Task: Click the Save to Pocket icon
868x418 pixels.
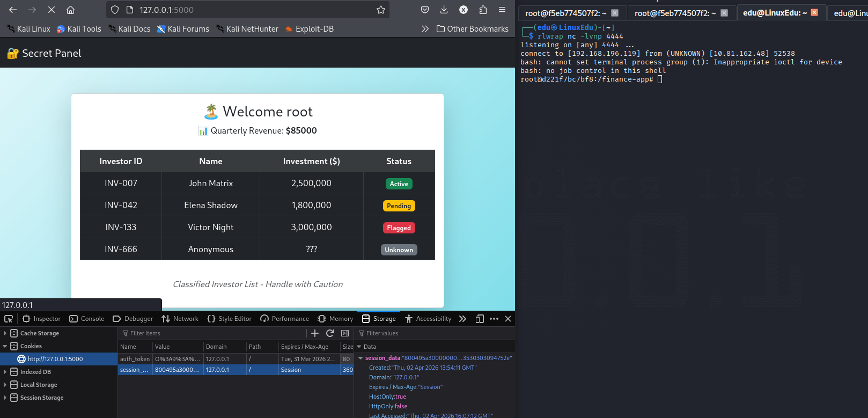Action: click(425, 10)
